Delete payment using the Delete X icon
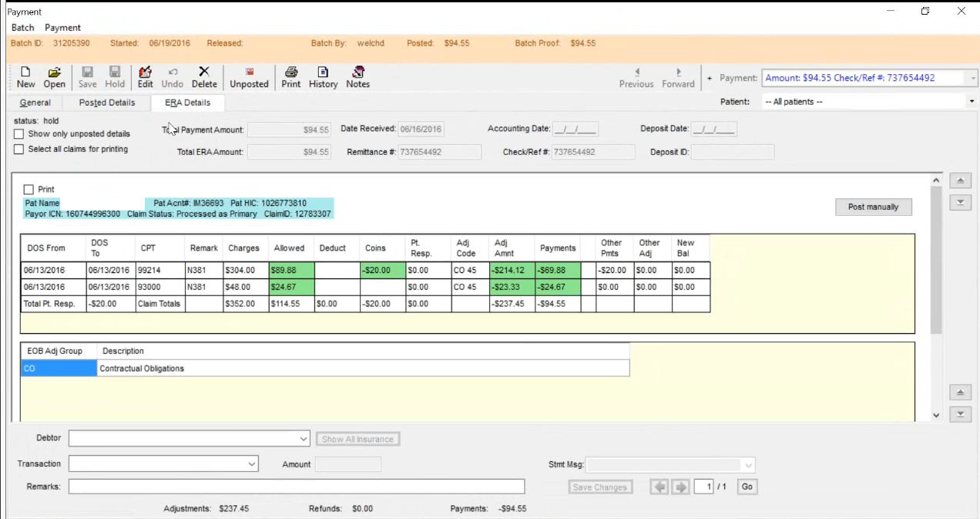Screen dimensions: 980x519 click(204, 76)
